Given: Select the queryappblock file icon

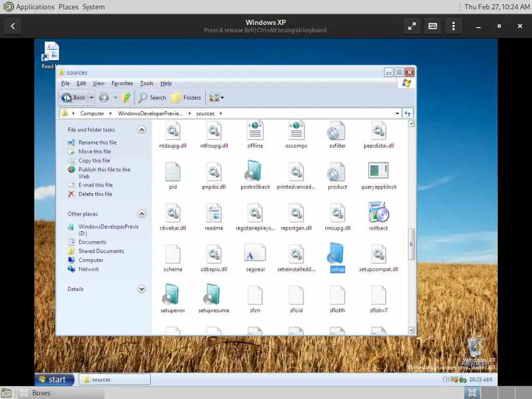Looking at the screenshot, I should [x=379, y=170].
